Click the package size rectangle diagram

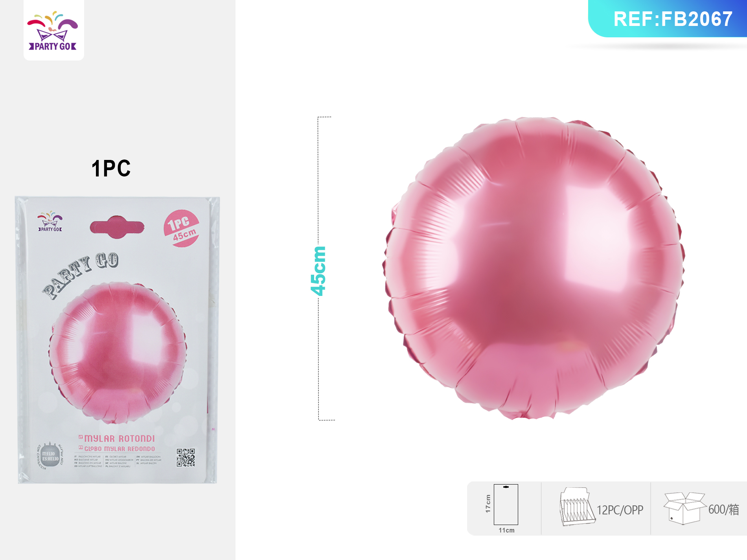point(506,505)
